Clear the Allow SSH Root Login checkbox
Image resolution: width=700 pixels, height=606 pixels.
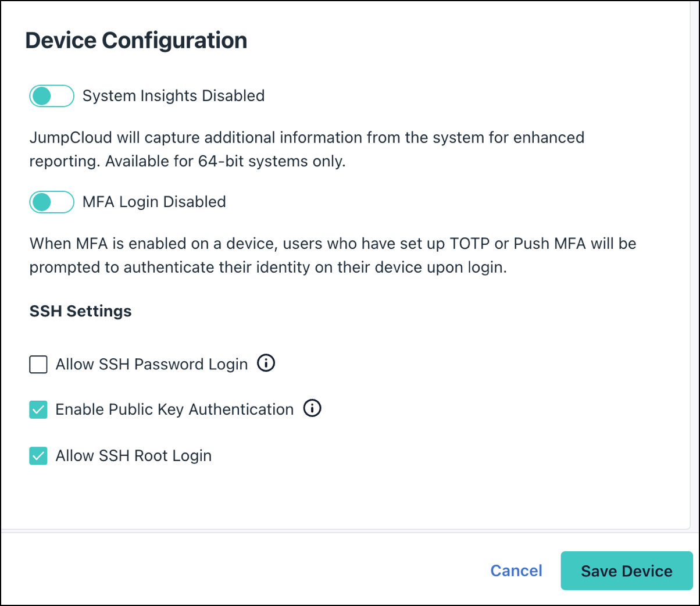point(38,455)
